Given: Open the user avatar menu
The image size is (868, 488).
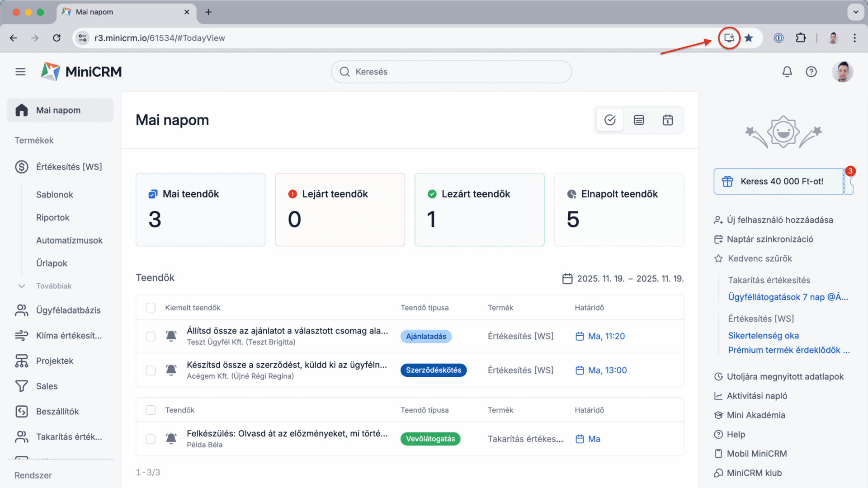Looking at the screenshot, I should [842, 72].
